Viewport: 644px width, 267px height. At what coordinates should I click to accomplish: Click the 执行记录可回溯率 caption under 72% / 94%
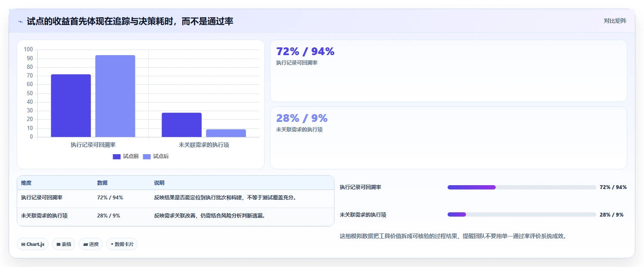(297, 63)
